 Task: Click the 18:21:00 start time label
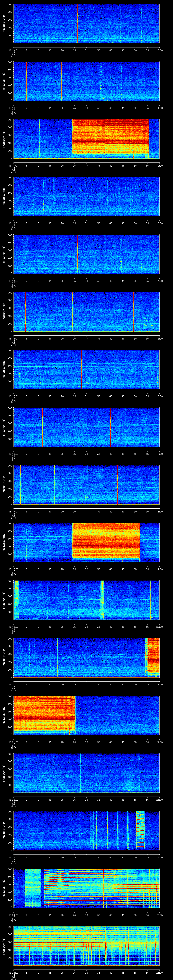13,742
